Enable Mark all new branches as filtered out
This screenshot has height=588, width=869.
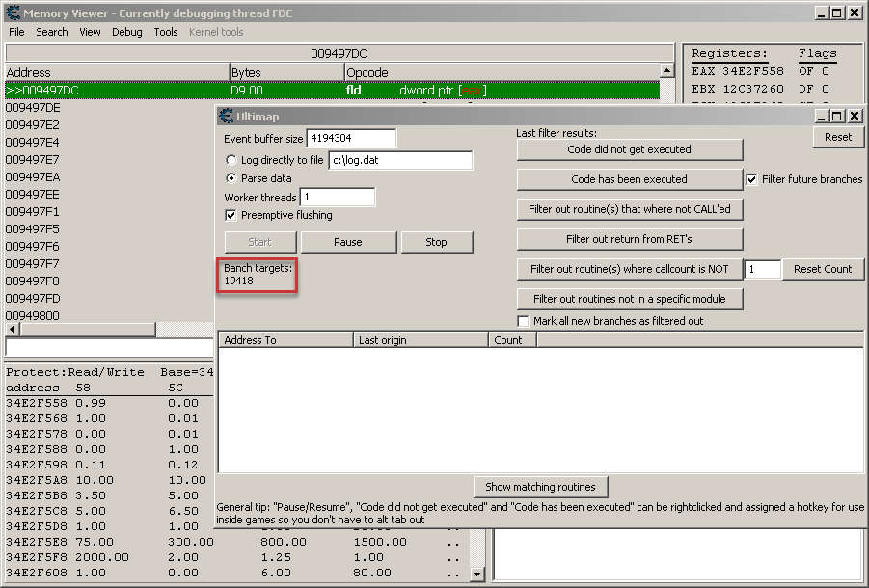point(524,321)
